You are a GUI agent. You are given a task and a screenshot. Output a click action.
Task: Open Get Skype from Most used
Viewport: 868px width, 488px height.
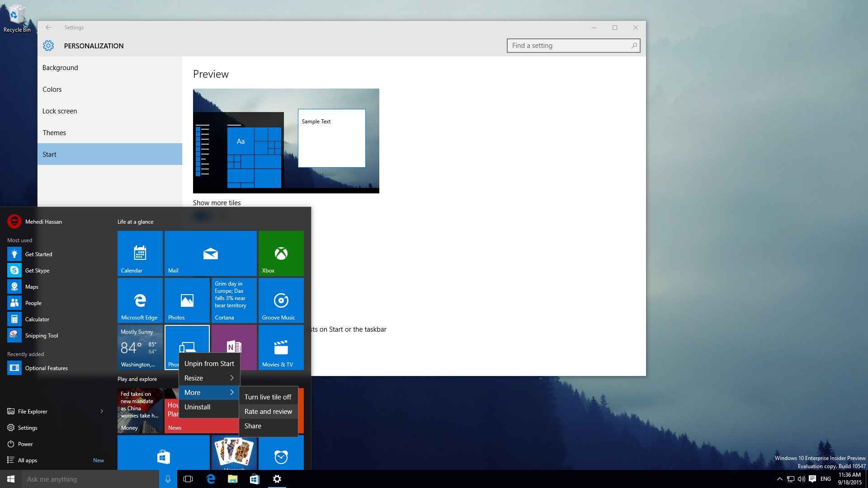[57, 270]
